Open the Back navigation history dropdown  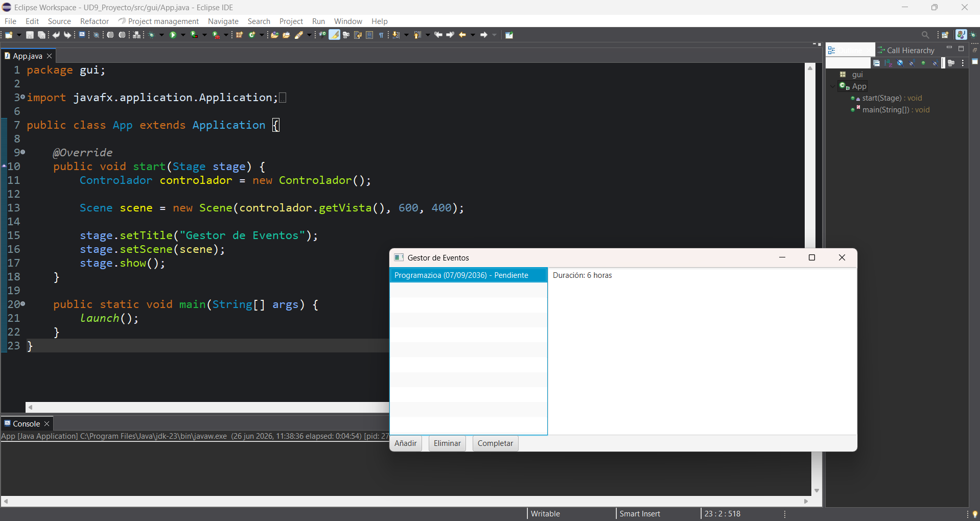[473, 35]
